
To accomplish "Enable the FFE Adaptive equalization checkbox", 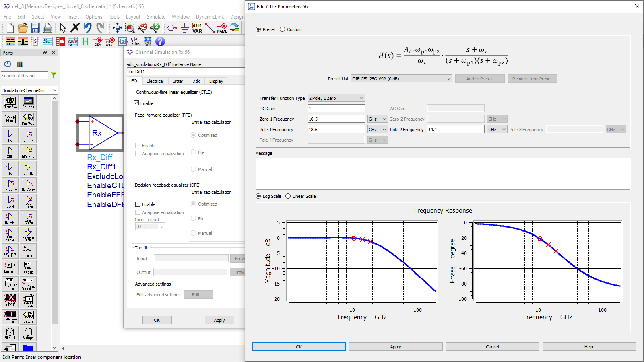I will click(137, 153).
